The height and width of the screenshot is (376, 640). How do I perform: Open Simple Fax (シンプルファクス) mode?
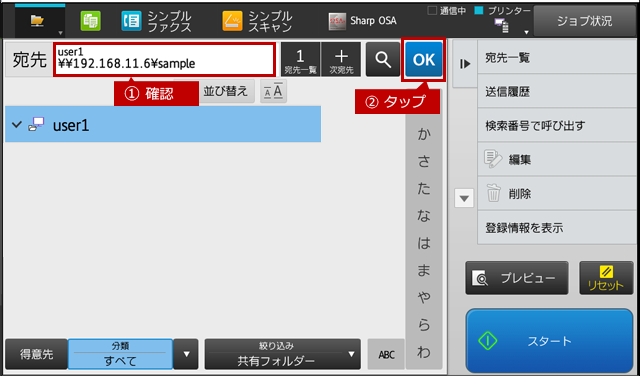[156, 21]
